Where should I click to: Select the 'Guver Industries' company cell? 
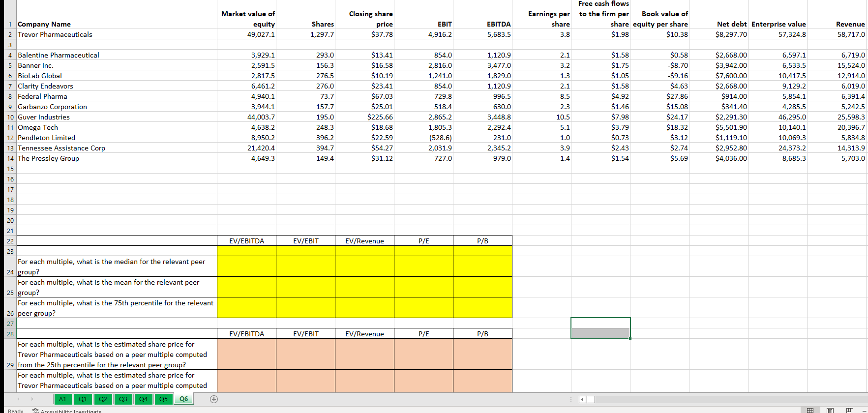(x=117, y=117)
